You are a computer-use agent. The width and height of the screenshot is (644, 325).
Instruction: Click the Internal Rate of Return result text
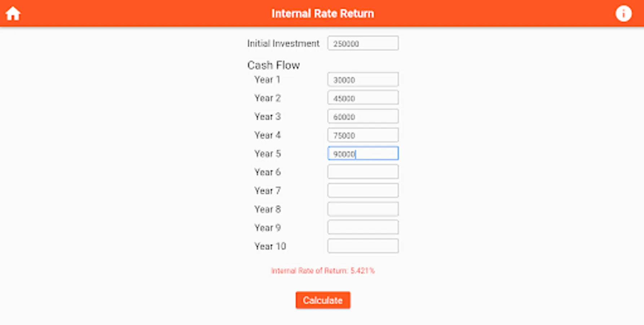(323, 271)
